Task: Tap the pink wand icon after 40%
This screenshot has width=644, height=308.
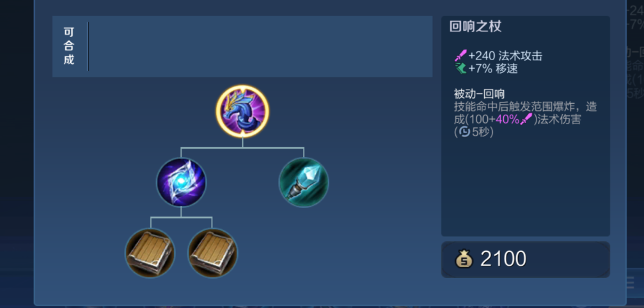Action: click(526, 119)
